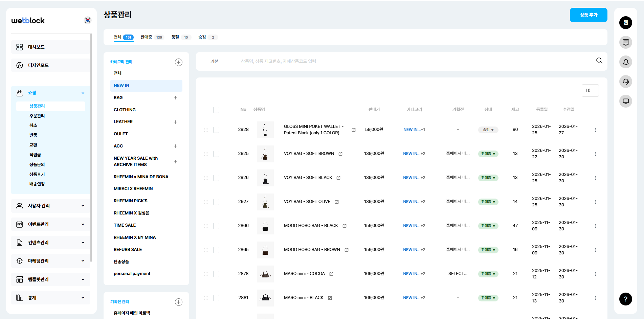The width and height of the screenshot is (644, 319).
Task: Switch to the 품절 tab
Action: coord(175,37)
